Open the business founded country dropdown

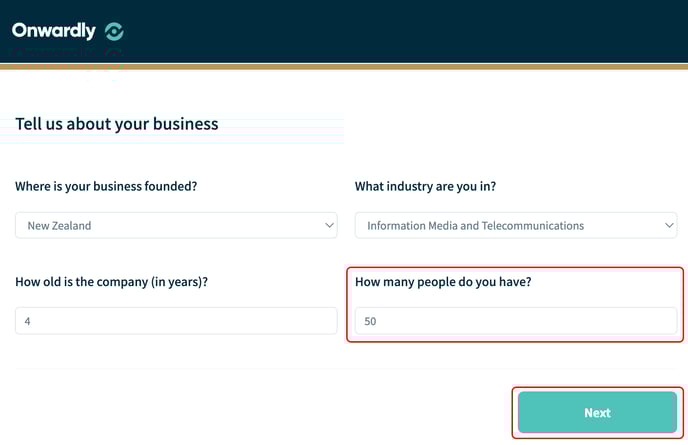pos(176,226)
